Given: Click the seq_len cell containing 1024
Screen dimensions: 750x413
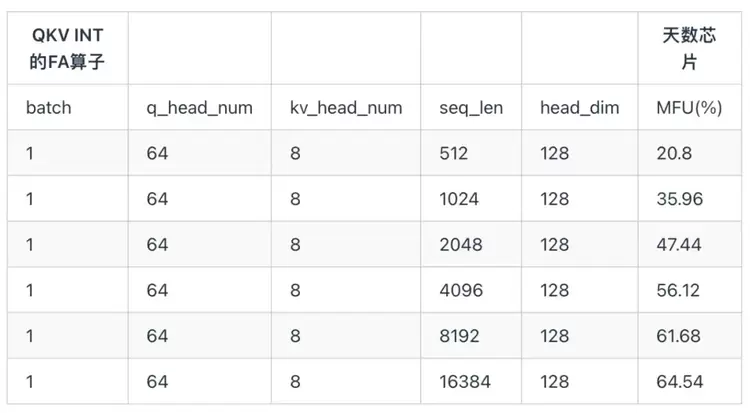Looking at the screenshot, I should pyautogui.click(x=460, y=199).
